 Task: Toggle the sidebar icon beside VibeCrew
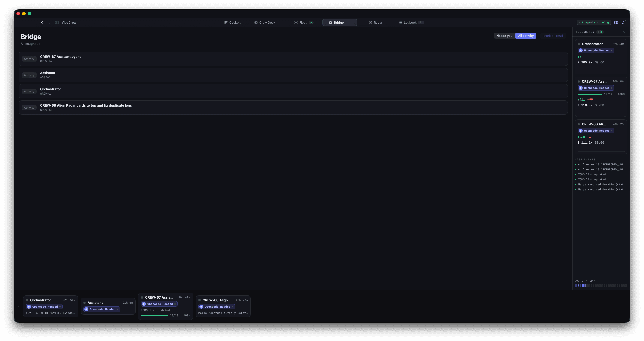[x=57, y=23]
